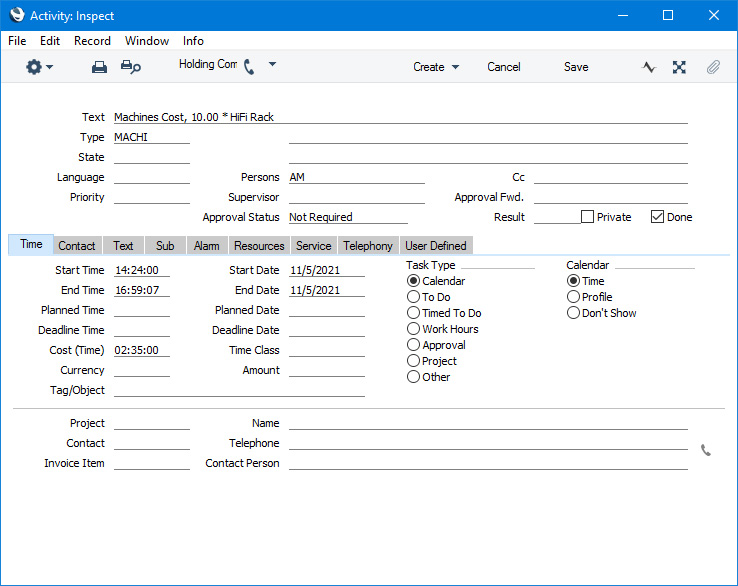
Task: Click the expand arrows icon
Action: click(680, 67)
